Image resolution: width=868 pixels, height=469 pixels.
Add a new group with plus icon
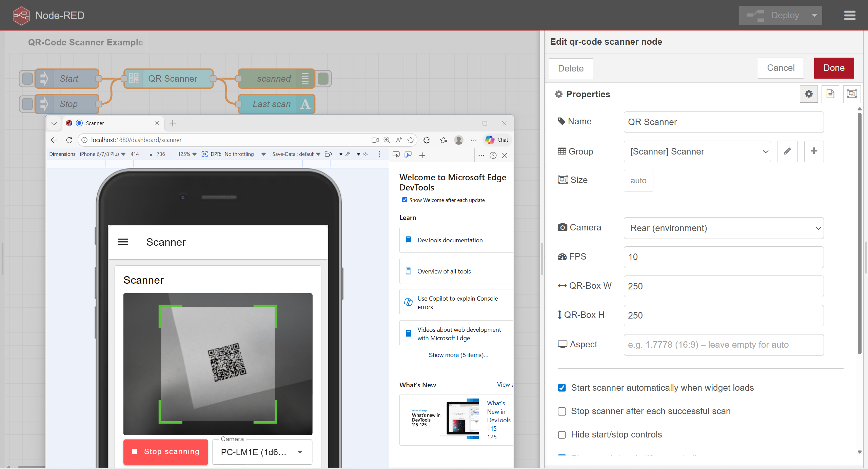click(x=814, y=151)
